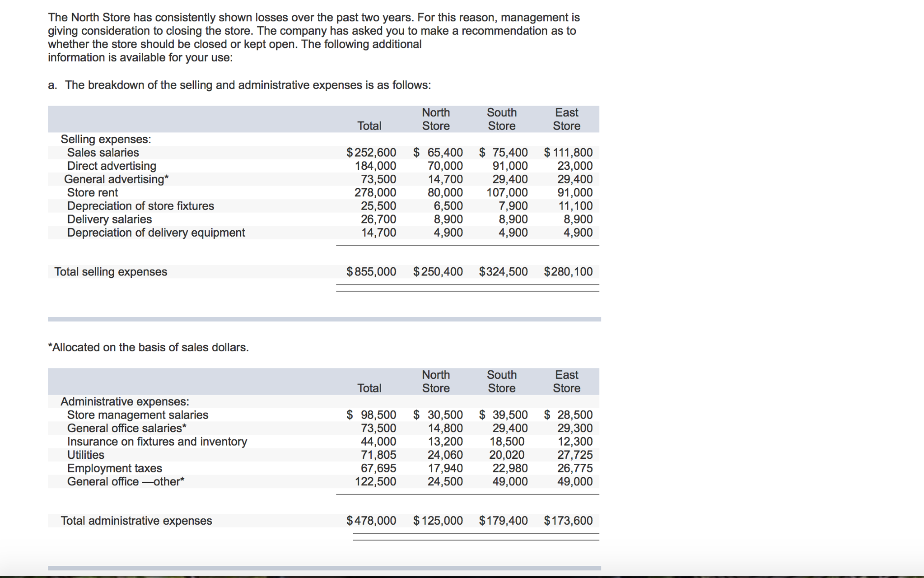Image resolution: width=924 pixels, height=578 pixels.
Task: Select North Store administrative total $125,000
Action: pyautogui.click(x=438, y=521)
